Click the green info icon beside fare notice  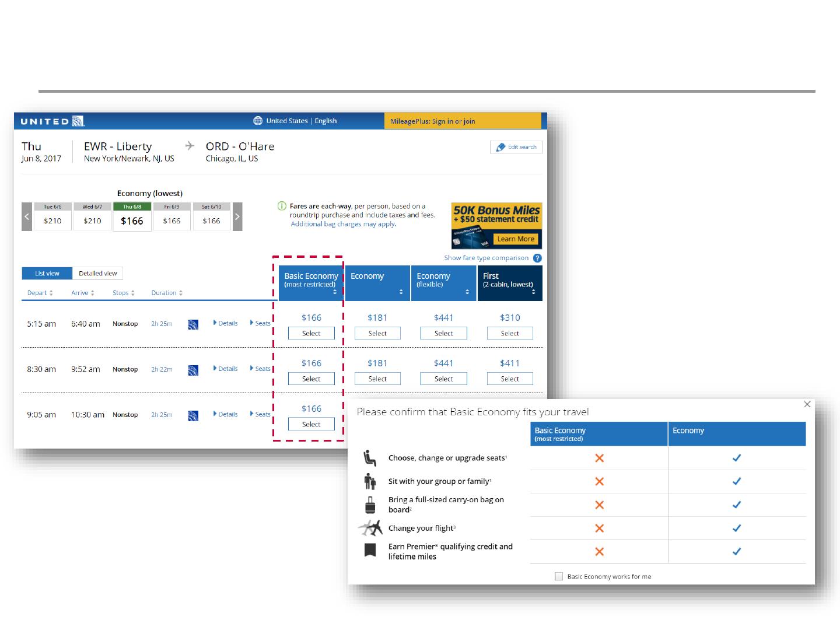click(282, 206)
